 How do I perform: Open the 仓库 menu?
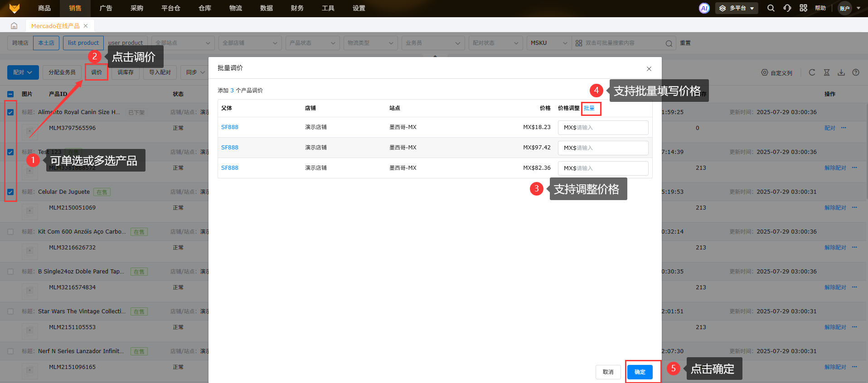[x=205, y=8]
